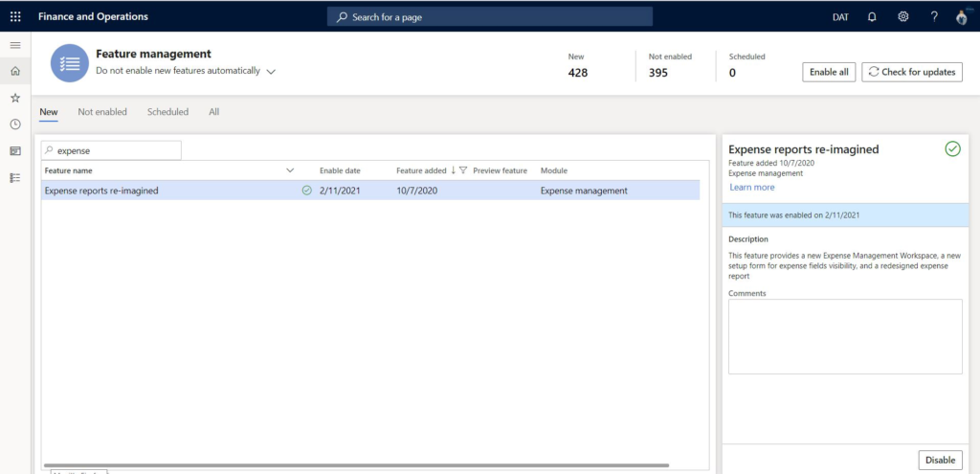Click the Not enabled 395 count tile

pos(670,66)
